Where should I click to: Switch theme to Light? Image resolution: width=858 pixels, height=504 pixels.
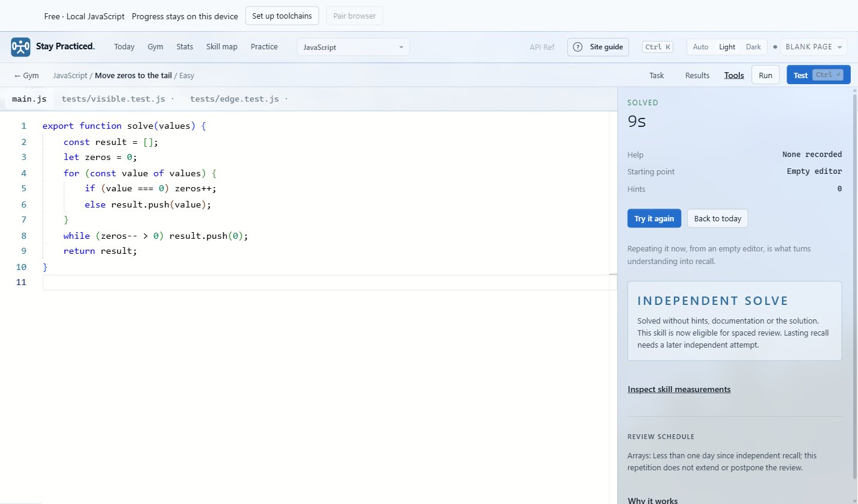point(727,47)
